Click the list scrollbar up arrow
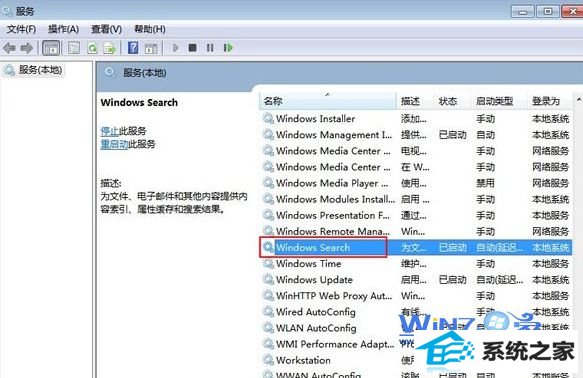The image size is (583, 378). coord(579,100)
